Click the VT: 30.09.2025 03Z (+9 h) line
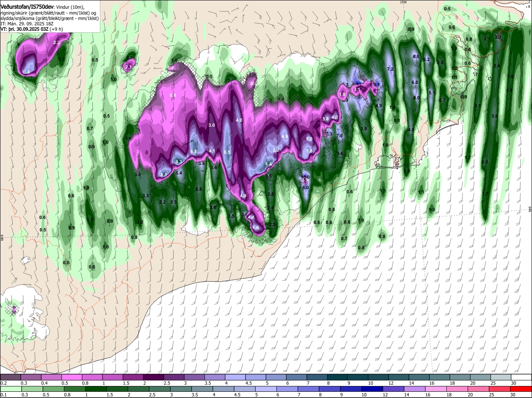 [32, 29]
